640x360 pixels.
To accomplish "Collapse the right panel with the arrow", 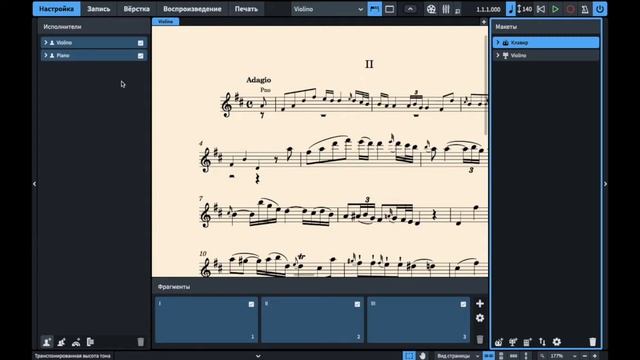I will point(605,184).
